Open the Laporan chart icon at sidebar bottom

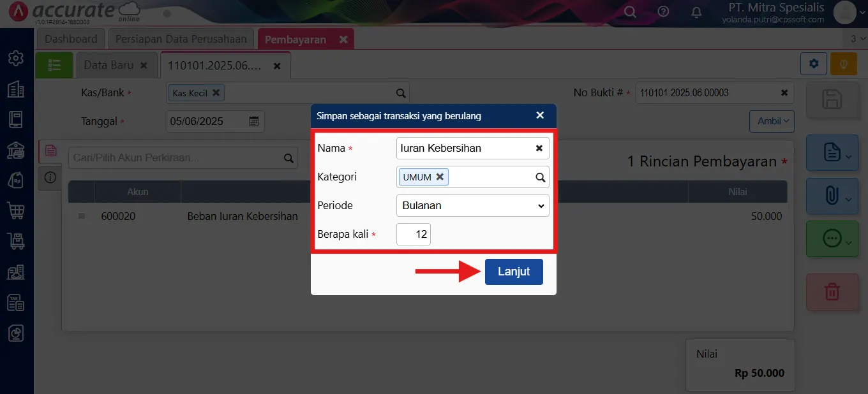(x=16, y=333)
